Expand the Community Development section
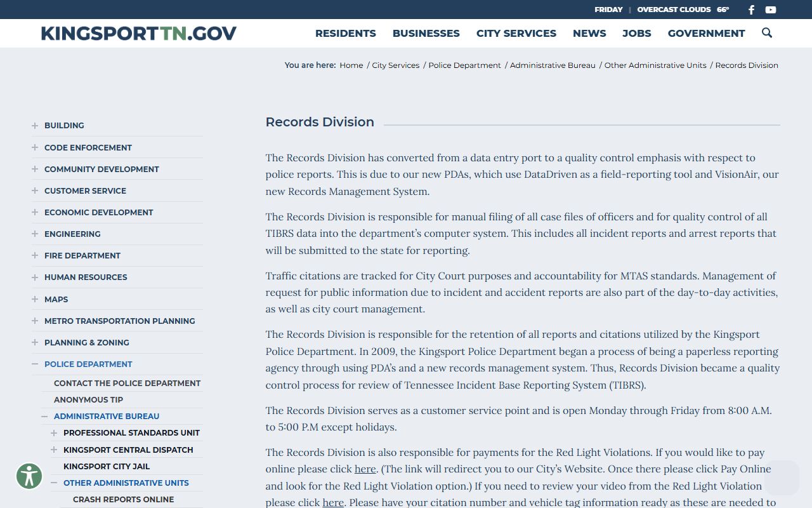Image resolution: width=812 pixels, height=508 pixels. [x=35, y=169]
